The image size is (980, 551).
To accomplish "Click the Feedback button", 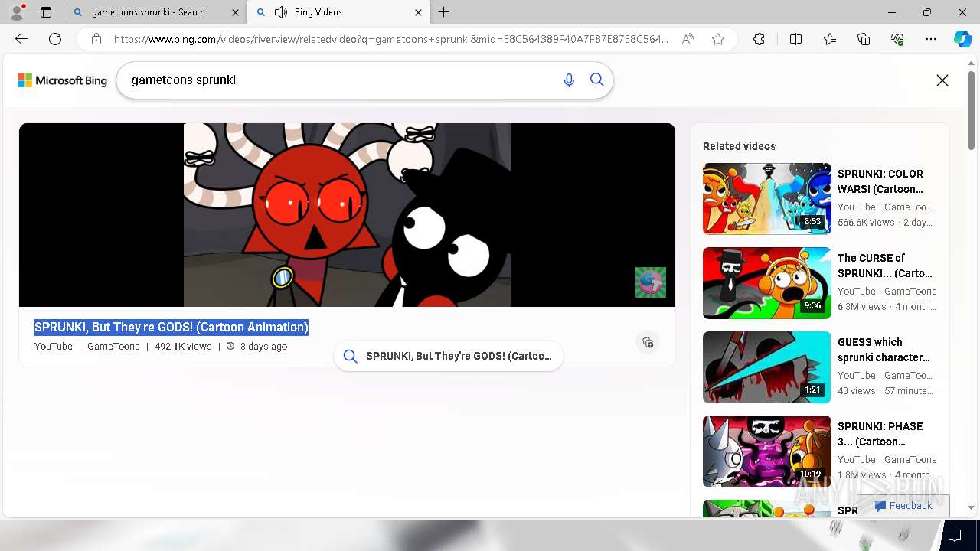I will pyautogui.click(x=903, y=506).
